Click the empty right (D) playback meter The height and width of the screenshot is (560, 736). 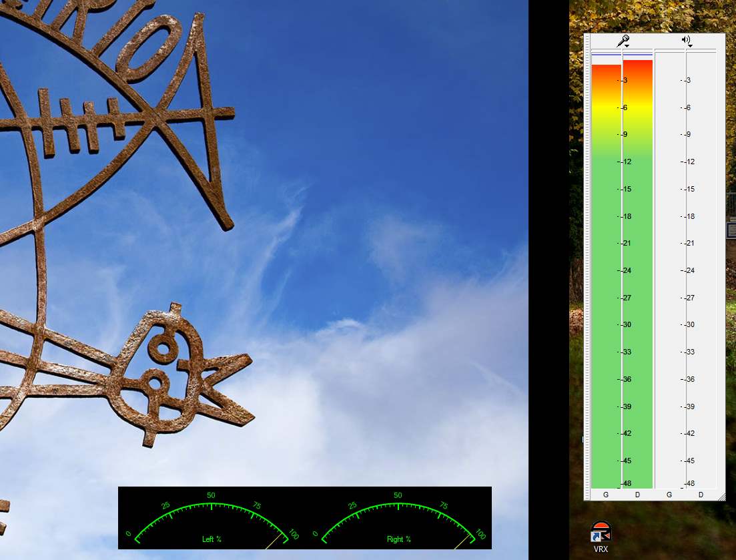[701, 267]
